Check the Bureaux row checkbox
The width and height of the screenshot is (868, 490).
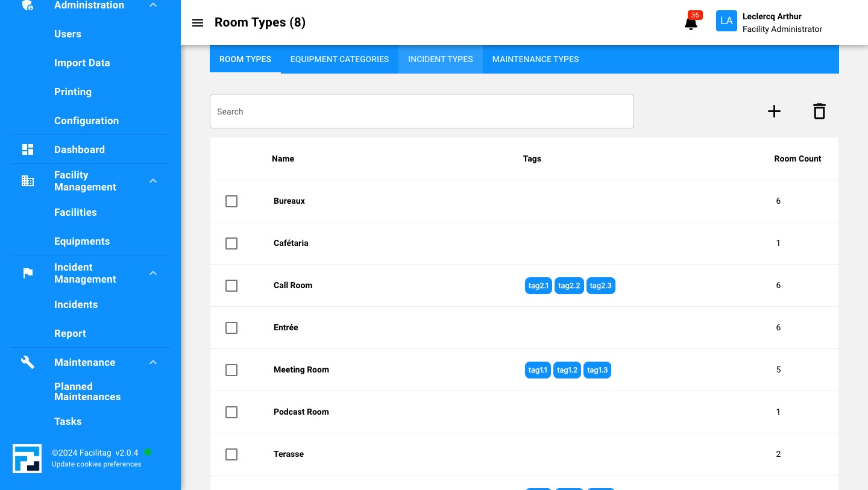[x=231, y=201]
